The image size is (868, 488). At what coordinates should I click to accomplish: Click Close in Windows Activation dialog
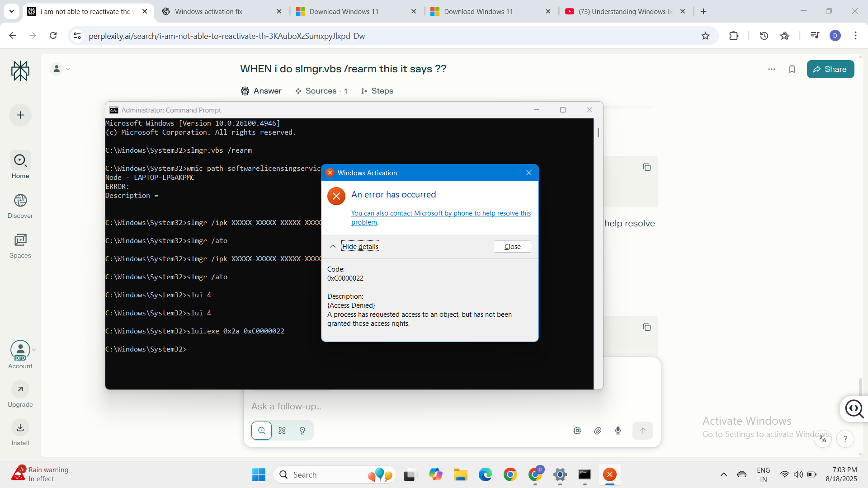tap(512, 246)
